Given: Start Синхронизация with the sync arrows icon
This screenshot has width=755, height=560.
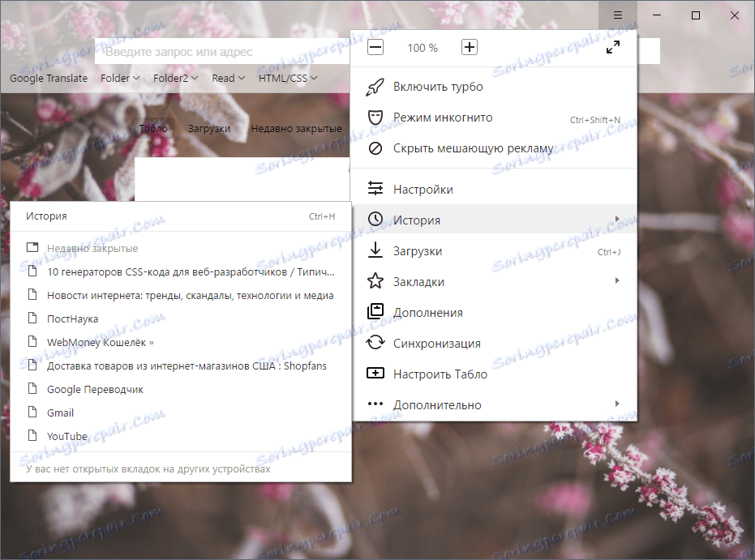Looking at the screenshot, I should 375,343.
